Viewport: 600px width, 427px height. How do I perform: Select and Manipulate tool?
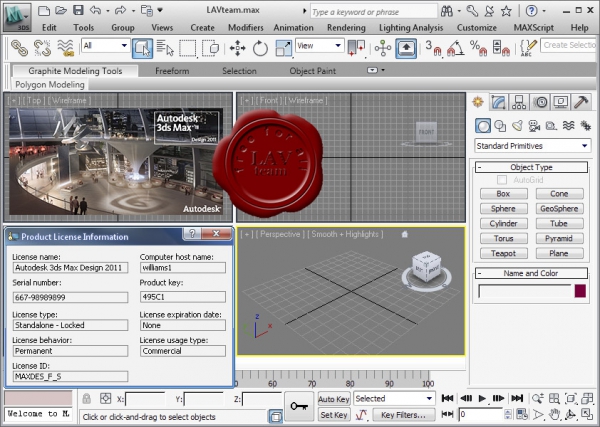(383, 48)
